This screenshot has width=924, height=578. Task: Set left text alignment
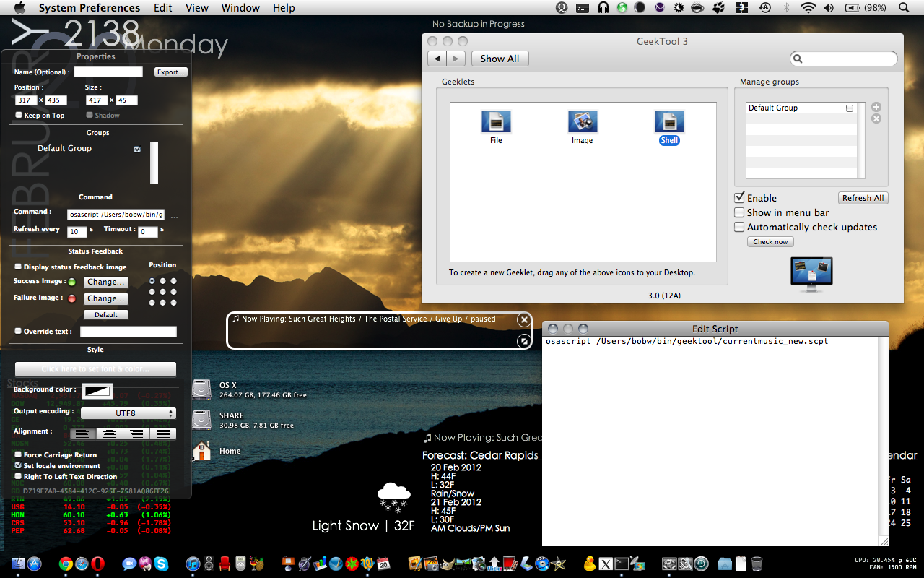point(83,433)
